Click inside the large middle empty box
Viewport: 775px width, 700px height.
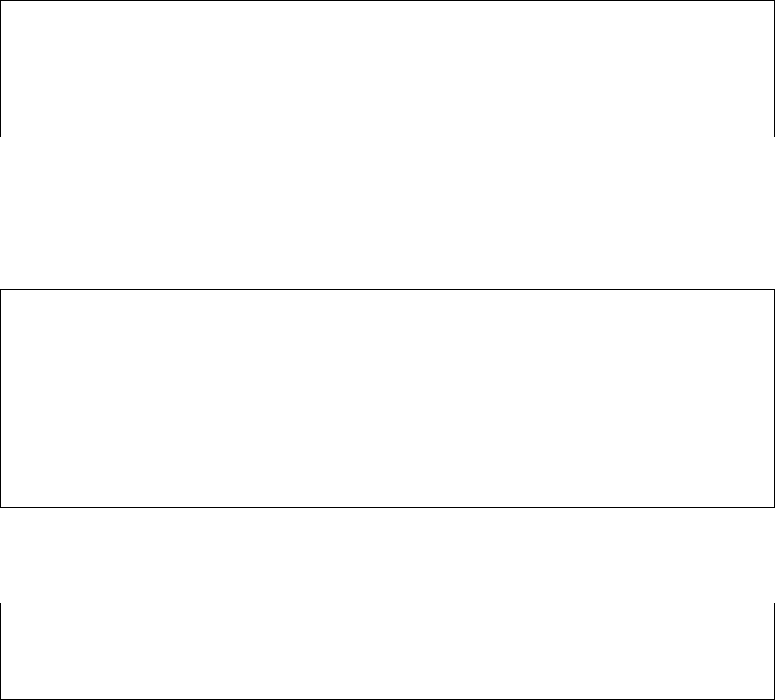pos(387,398)
